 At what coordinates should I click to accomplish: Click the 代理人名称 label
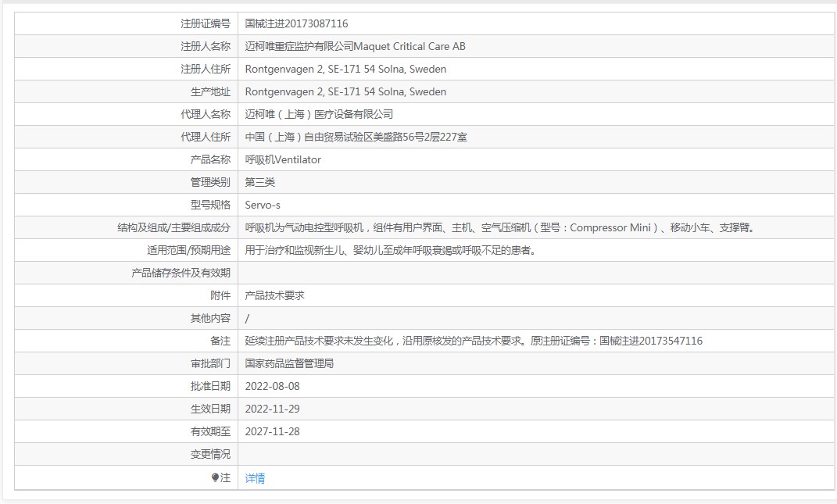coord(206,114)
